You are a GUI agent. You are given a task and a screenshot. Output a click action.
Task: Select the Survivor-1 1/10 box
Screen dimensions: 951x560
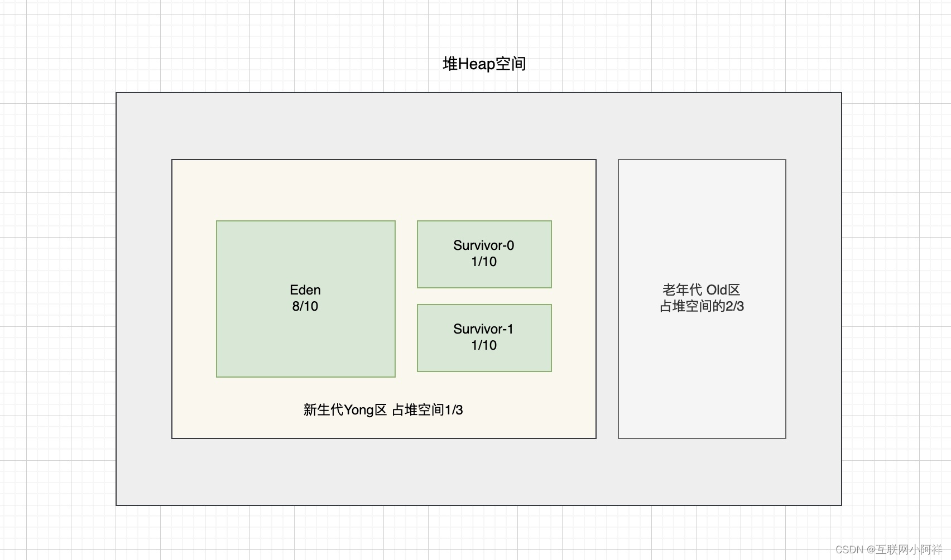click(484, 338)
